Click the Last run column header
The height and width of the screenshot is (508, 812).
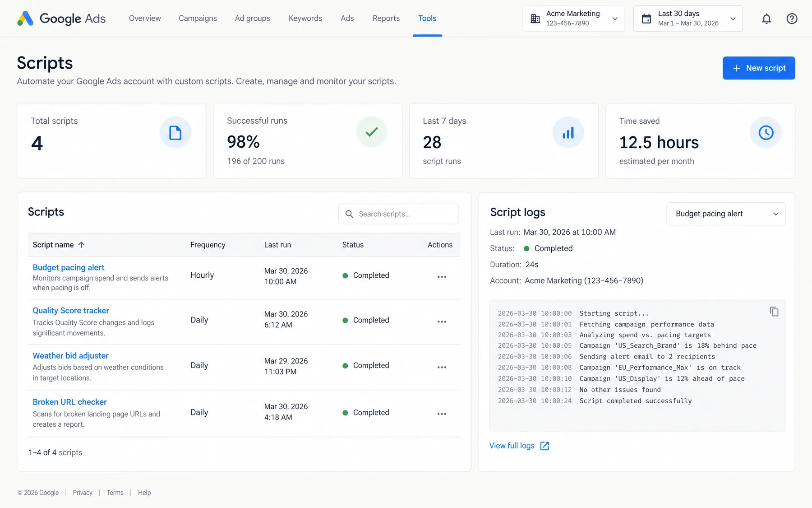[x=277, y=245]
